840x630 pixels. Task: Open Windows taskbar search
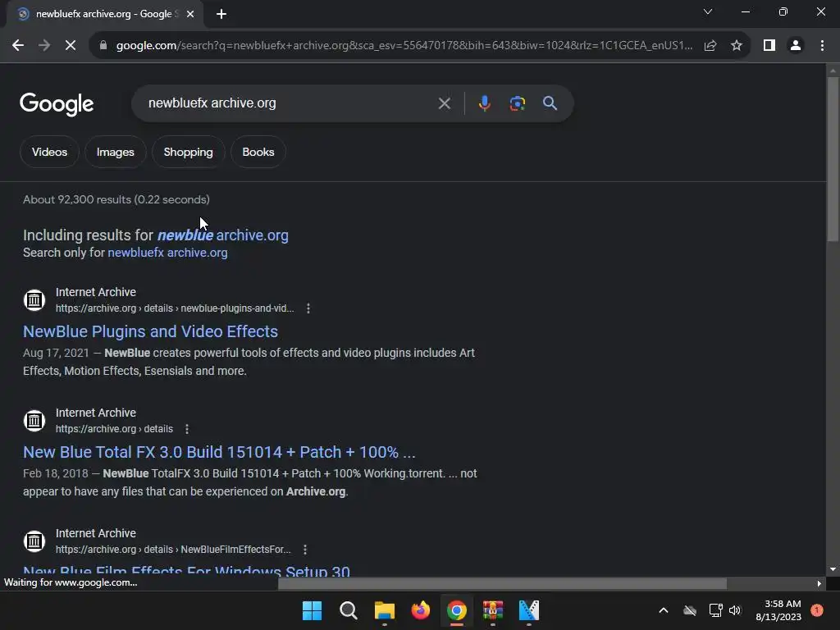coord(348,610)
